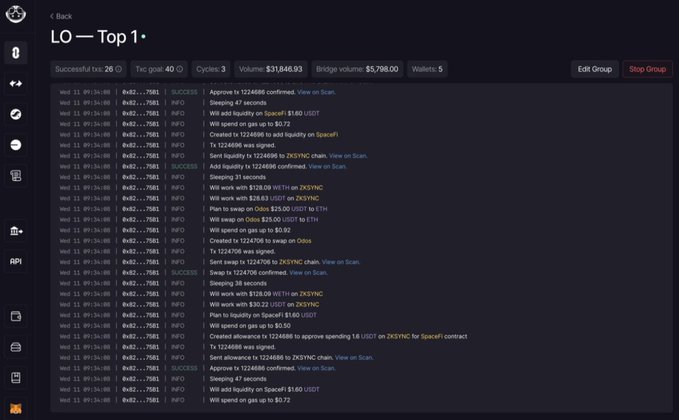Select 'Will swap on Odos $25.00' line
This screenshot has width=679, height=420.
point(264,220)
